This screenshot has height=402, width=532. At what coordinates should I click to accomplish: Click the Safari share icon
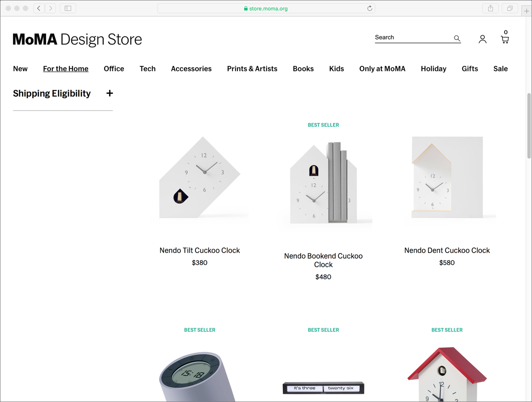tap(490, 8)
